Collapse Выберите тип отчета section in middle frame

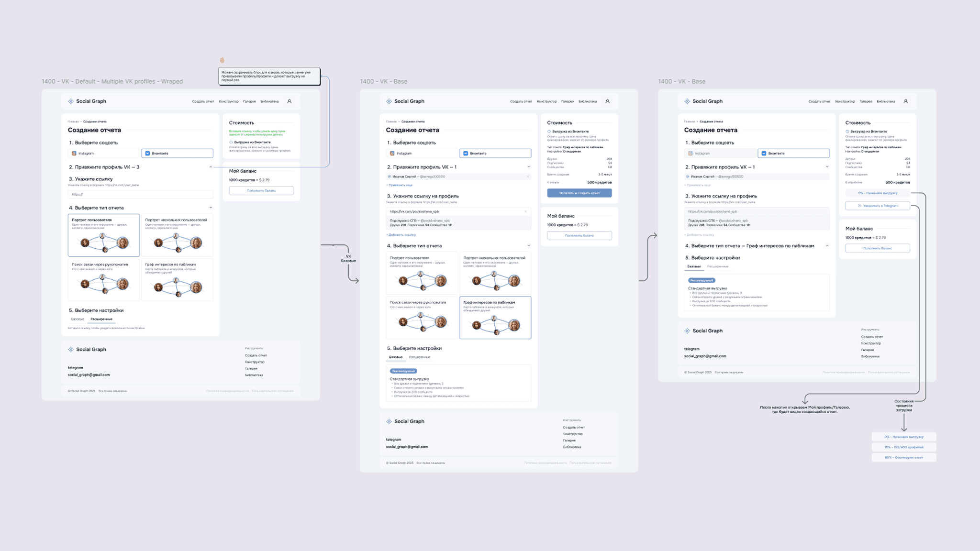(x=529, y=246)
